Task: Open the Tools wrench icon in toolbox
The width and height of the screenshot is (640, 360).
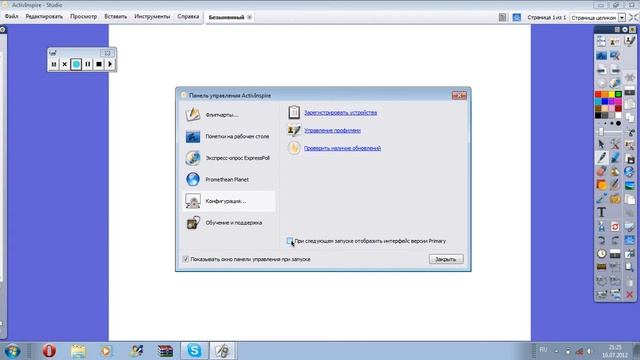Action: point(615,144)
